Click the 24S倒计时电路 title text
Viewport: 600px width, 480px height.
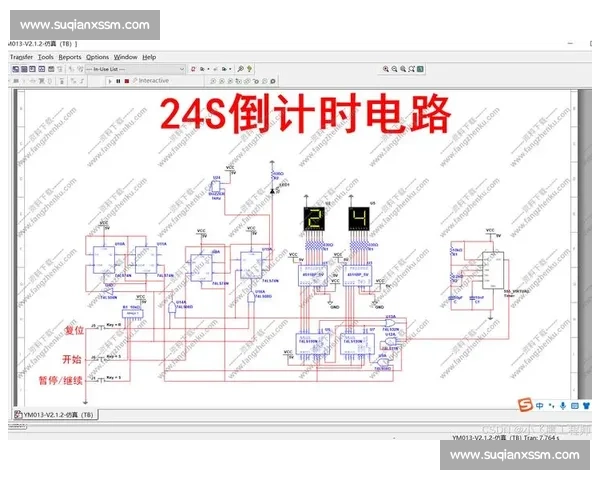click(x=305, y=114)
